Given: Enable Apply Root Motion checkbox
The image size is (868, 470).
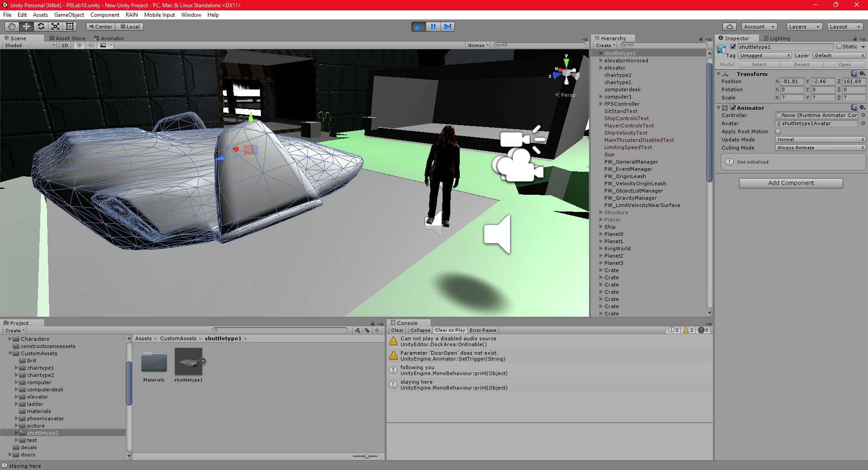Looking at the screenshot, I should pos(778,132).
